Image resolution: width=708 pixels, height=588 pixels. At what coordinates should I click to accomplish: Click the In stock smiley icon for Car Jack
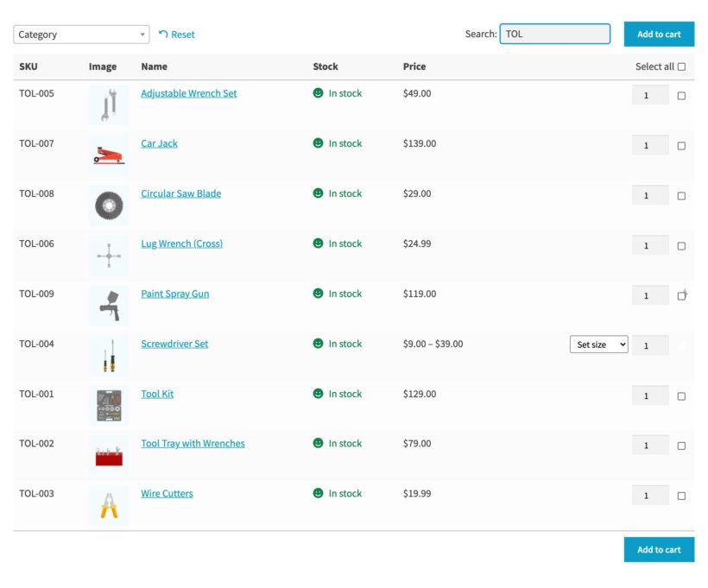pyautogui.click(x=318, y=143)
